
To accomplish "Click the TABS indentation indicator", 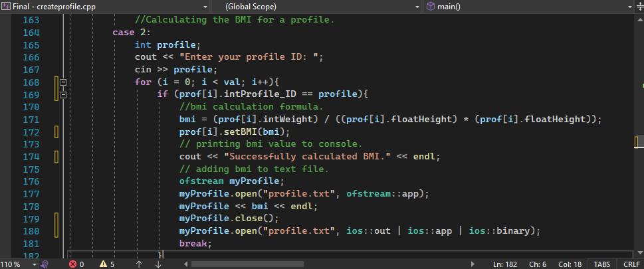I will [601, 264].
